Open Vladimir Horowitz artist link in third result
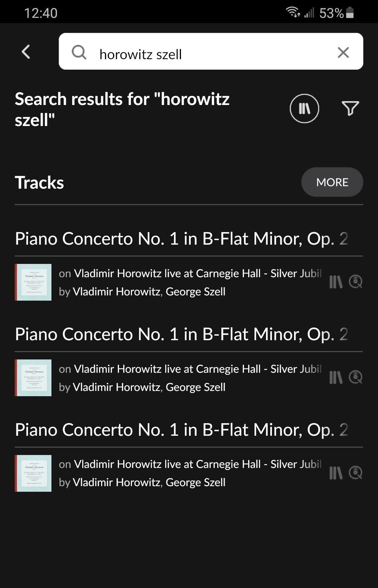Screen dimensions: 378x588 (117, 482)
